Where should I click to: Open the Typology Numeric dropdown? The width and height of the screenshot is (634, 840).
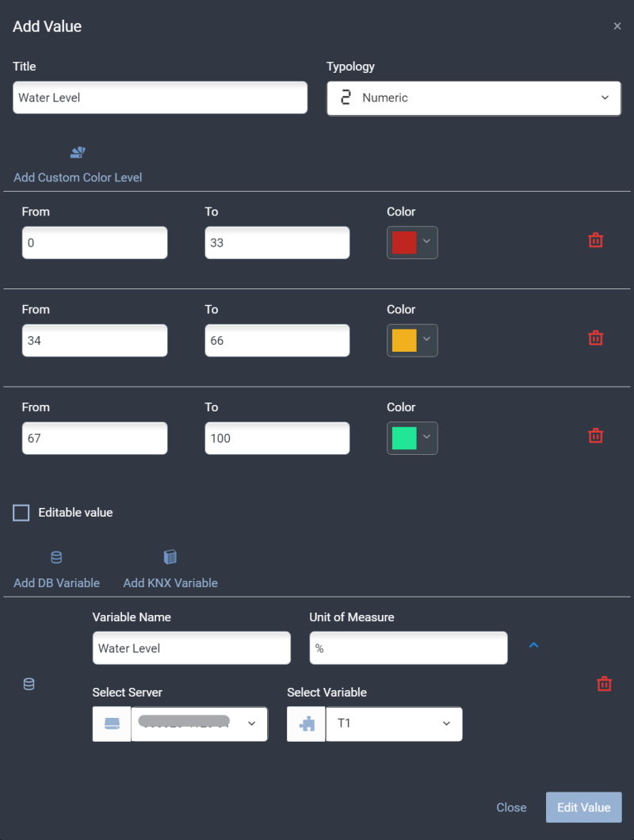click(474, 98)
